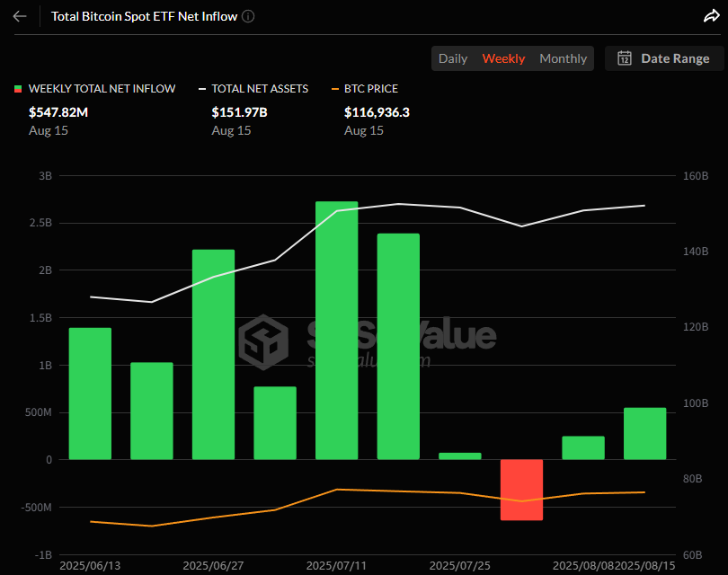The image size is (728, 575).
Task: Click the share arrow icon
Action: click(710, 16)
